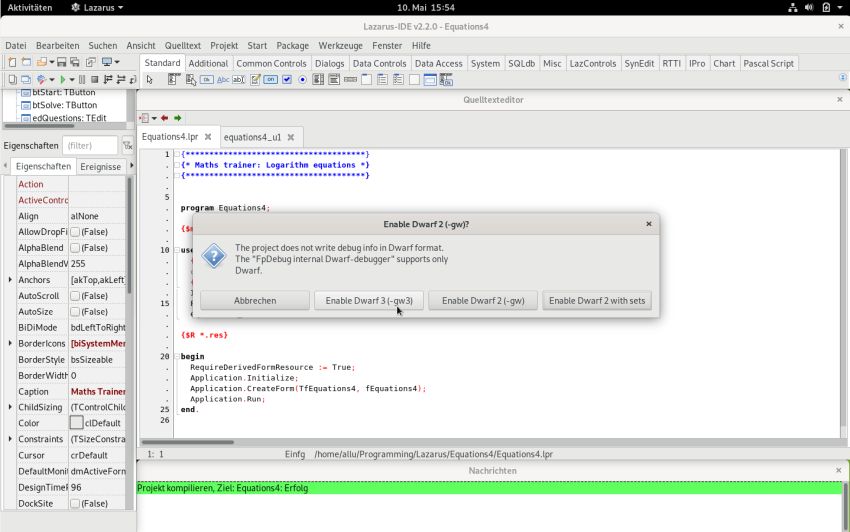
Task: Close the Equations4.lpr editor tab
Action: [208, 137]
